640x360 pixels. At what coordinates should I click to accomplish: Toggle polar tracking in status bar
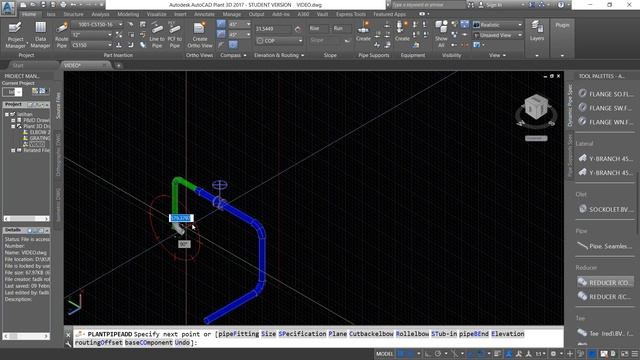pos(438,353)
